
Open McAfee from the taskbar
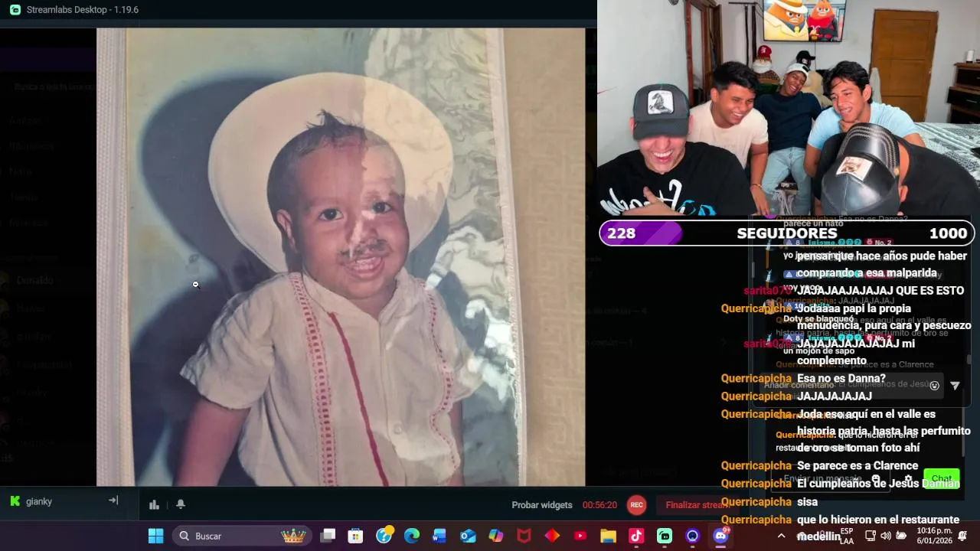click(x=524, y=536)
